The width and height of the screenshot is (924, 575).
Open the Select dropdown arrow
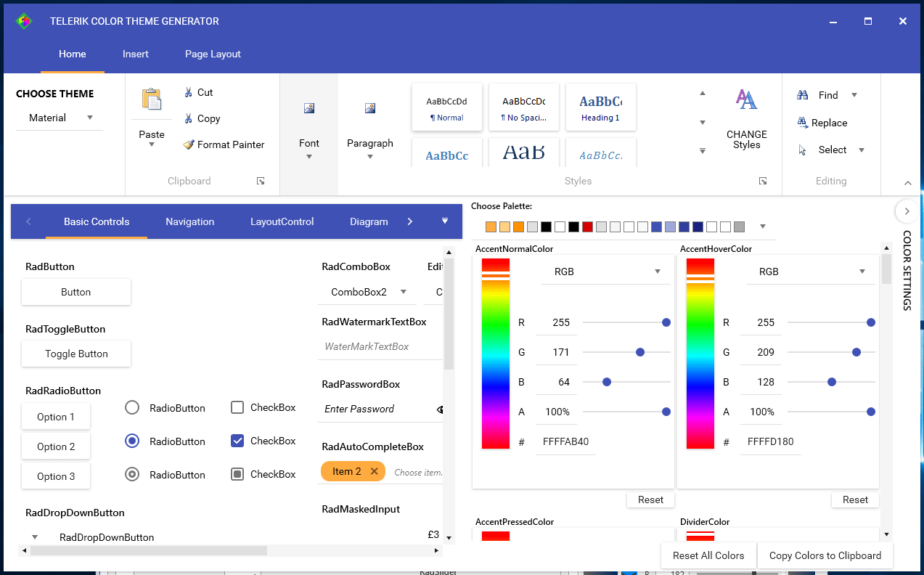pyautogui.click(x=862, y=150)
